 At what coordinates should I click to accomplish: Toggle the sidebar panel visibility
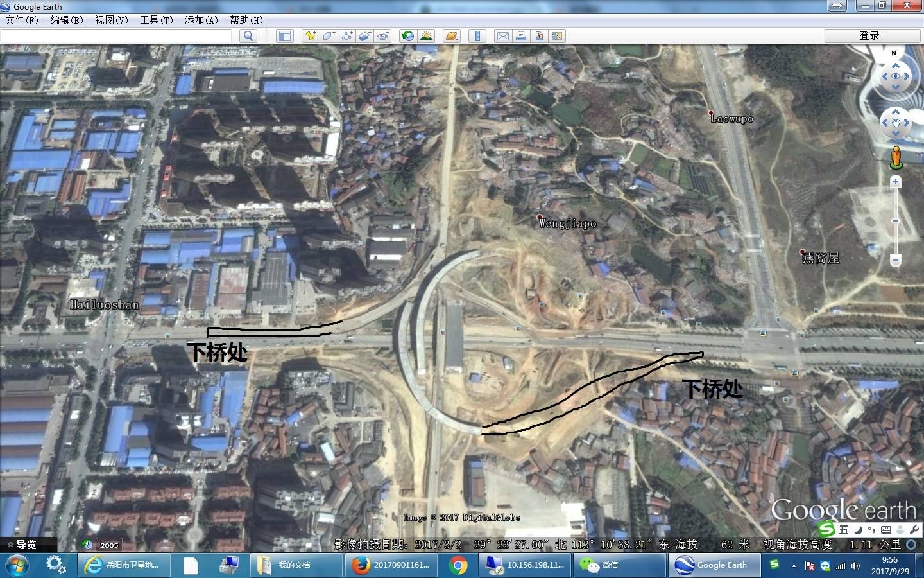tap(284, 36)
